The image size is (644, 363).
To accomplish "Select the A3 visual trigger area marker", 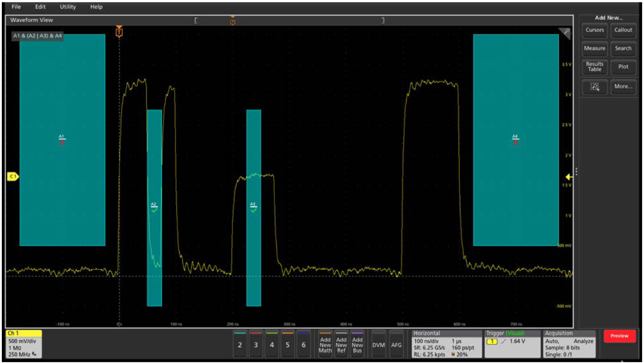I will [x=253, y=207].
